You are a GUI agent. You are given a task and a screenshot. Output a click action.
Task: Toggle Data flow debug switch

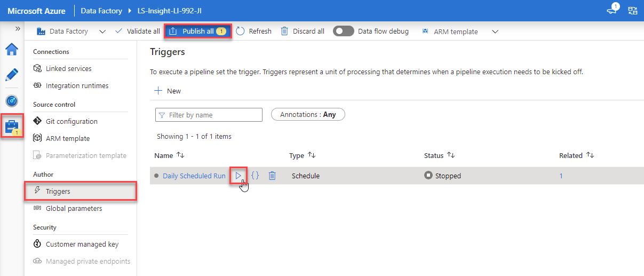pyautogui.click(x=343, y=31)
